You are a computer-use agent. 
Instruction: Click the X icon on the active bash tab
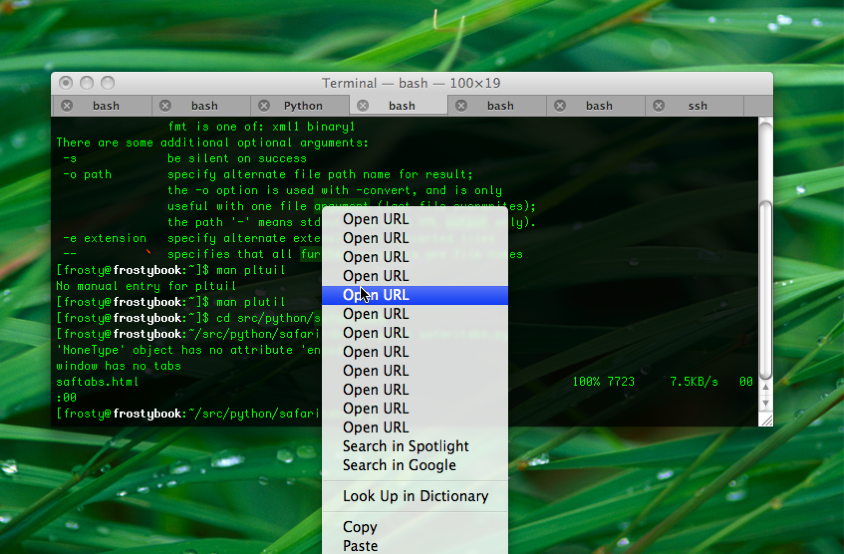363,106
